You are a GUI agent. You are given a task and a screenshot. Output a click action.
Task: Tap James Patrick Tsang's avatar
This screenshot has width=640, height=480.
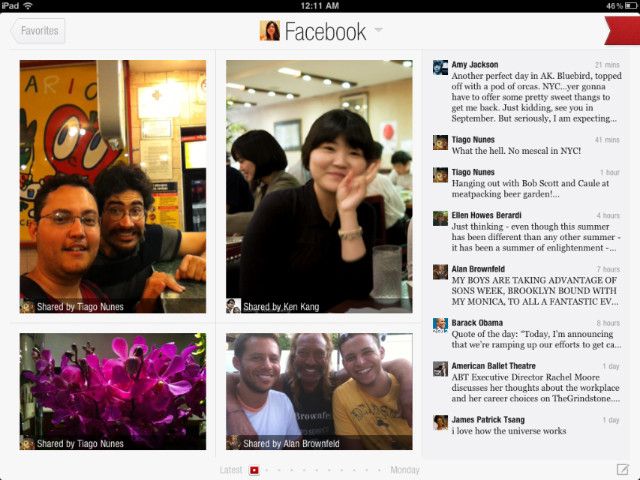pos(440,422)
